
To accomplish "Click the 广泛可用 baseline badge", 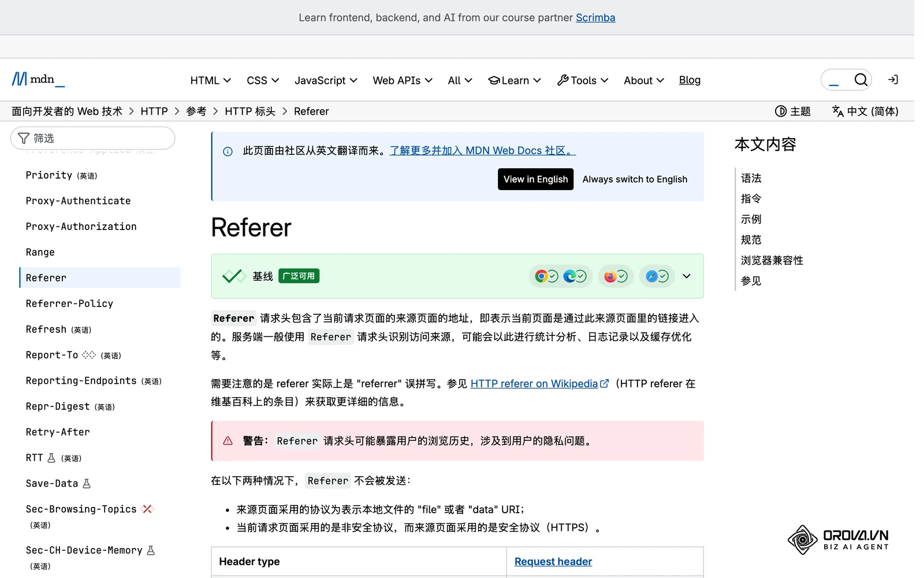I will click(x=299, y=276).
